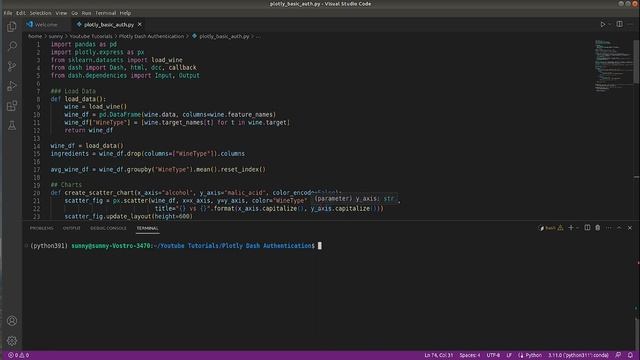Click 'return wine_df' on line 12
The image size is (640, 360).
(89, 130)
